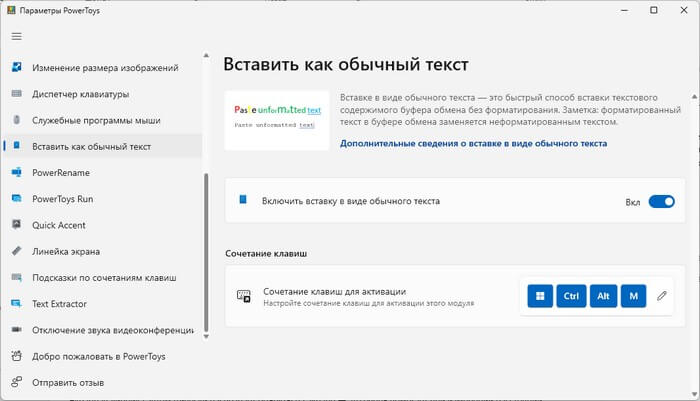The width and height of the screenshot is (700, 401).
Task: Click the Mouse utilities sidebar icon
Action: (17, 120)
